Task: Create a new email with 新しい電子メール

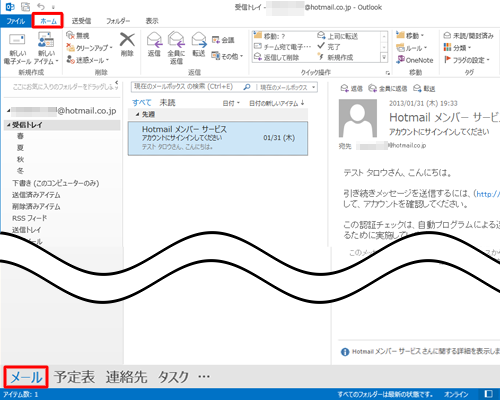Action: (x=17, y=49)
